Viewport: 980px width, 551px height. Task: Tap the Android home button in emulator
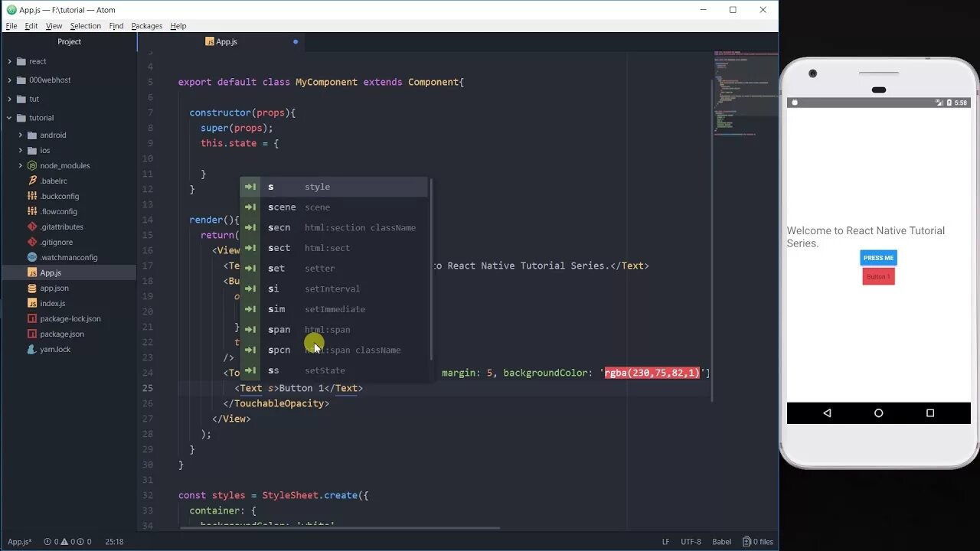pos(878,412)
